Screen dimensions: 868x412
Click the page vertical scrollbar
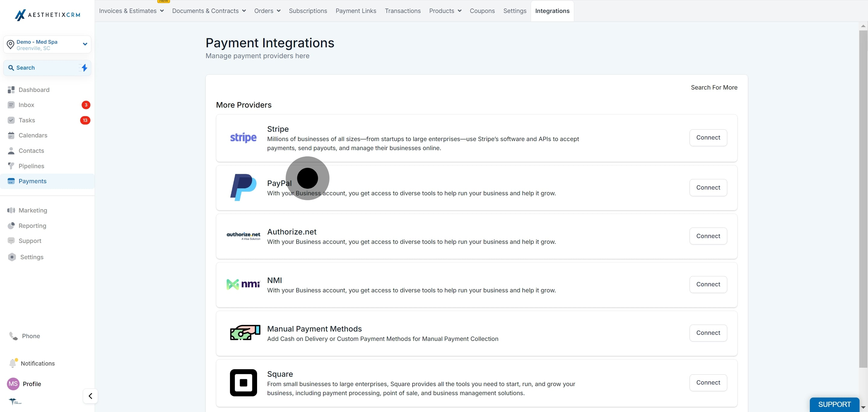[x=863, y=199]
